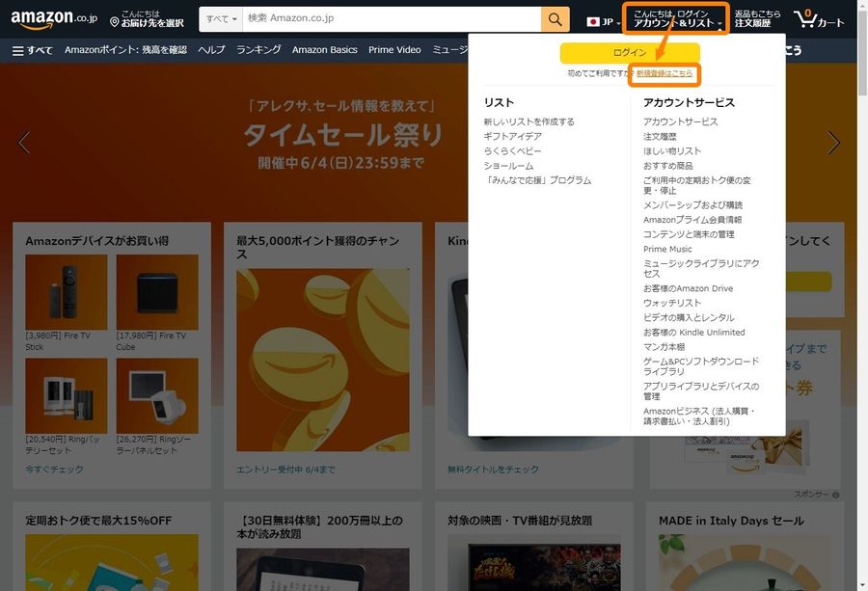Image resolution: width=868 pixels, height=591 pixels.
Task: Click the sponsored info icon
Action: (835, 495)
